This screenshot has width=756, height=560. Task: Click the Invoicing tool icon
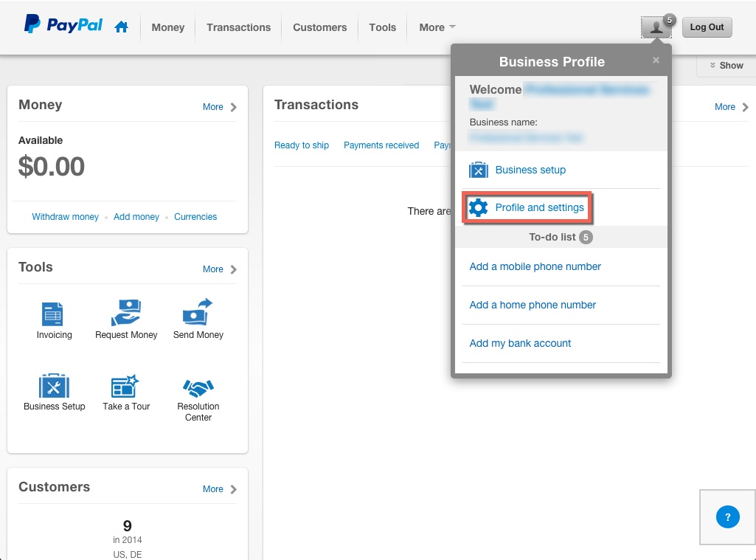(52, 314)
